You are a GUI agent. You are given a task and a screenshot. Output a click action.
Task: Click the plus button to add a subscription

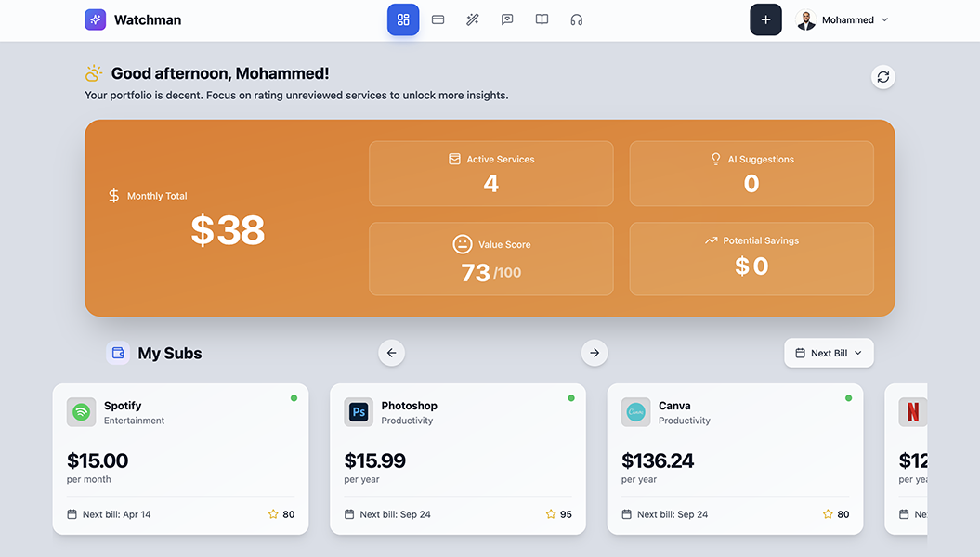click(x=765, y=19)
